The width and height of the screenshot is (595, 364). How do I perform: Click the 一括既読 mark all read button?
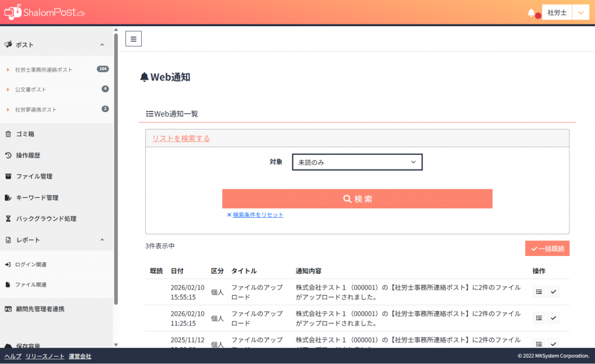(x=547, y=248)
